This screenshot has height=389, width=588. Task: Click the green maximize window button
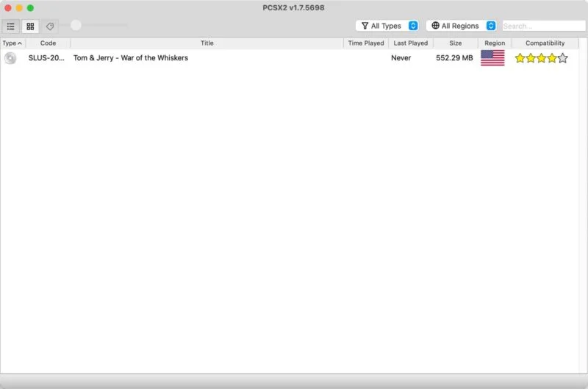(30, 8)
